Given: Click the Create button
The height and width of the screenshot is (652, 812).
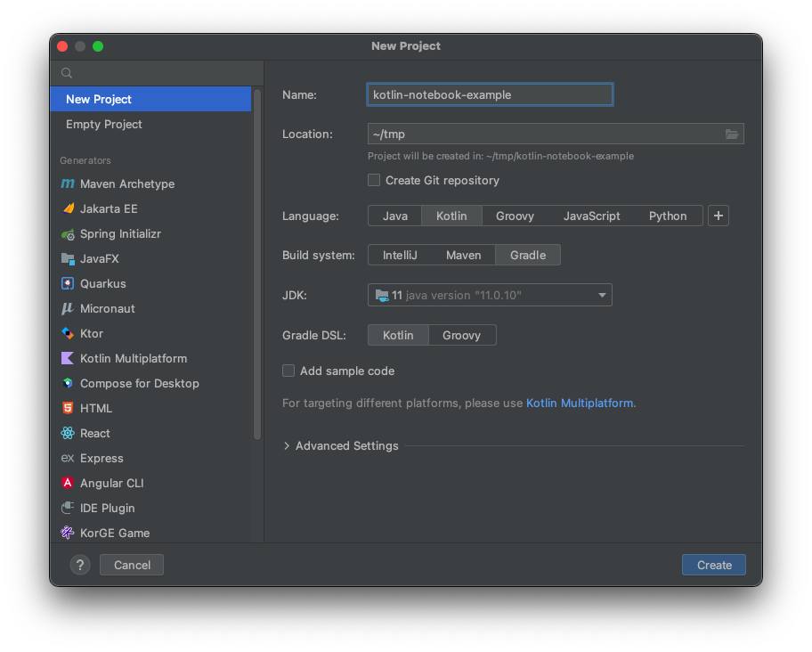Looking at the screenshot, I should 713,565.
